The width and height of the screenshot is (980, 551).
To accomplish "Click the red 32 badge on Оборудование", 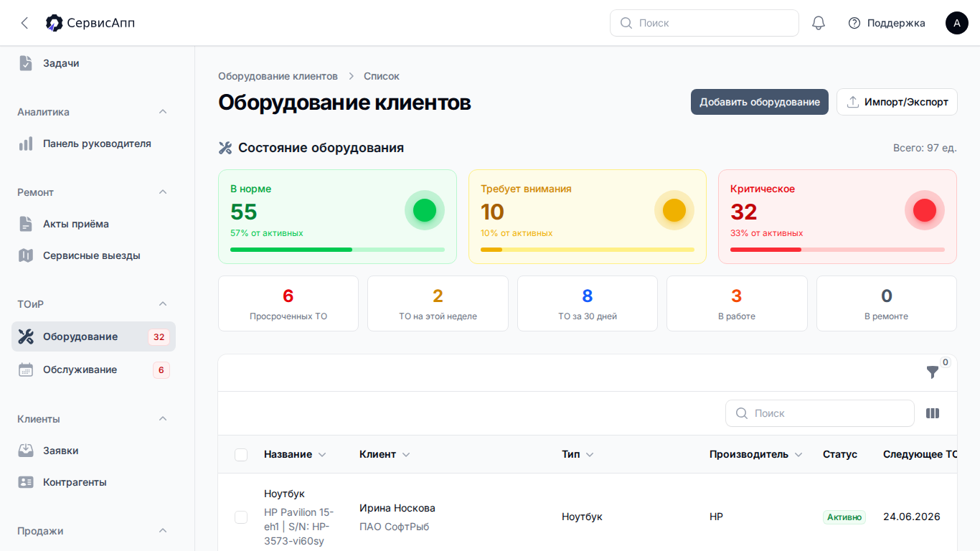I will tap(159, 337).
